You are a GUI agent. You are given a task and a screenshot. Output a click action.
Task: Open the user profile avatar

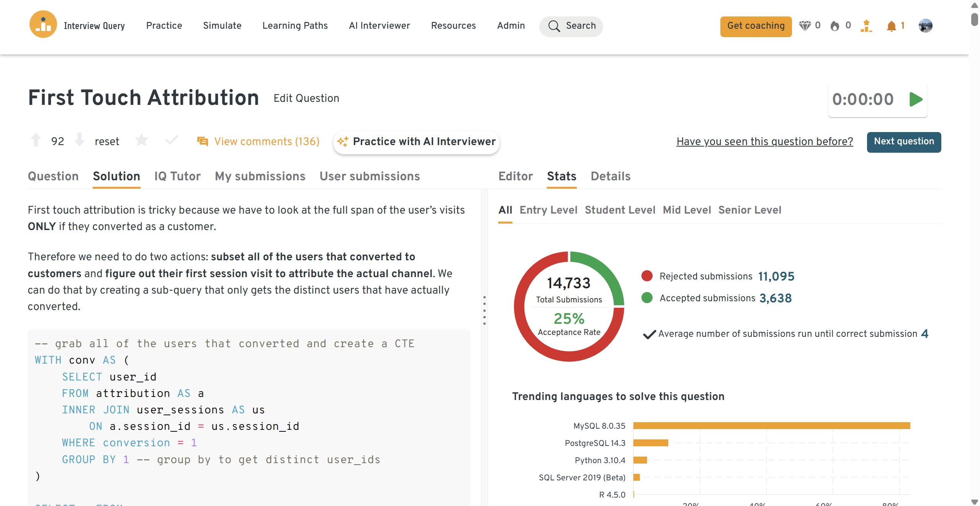click(x=925, y=26)
